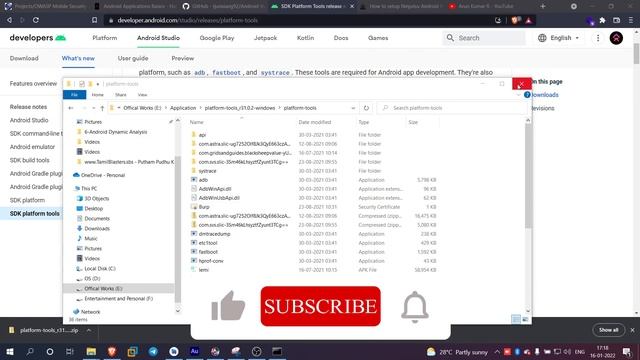Click the browser back arrow

(x=9, y=20)
